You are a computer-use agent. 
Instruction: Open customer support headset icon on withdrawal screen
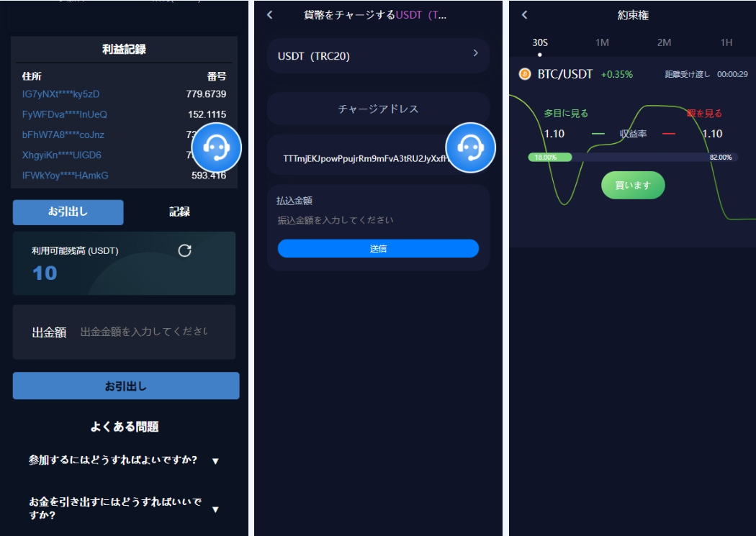pos(217,147)
